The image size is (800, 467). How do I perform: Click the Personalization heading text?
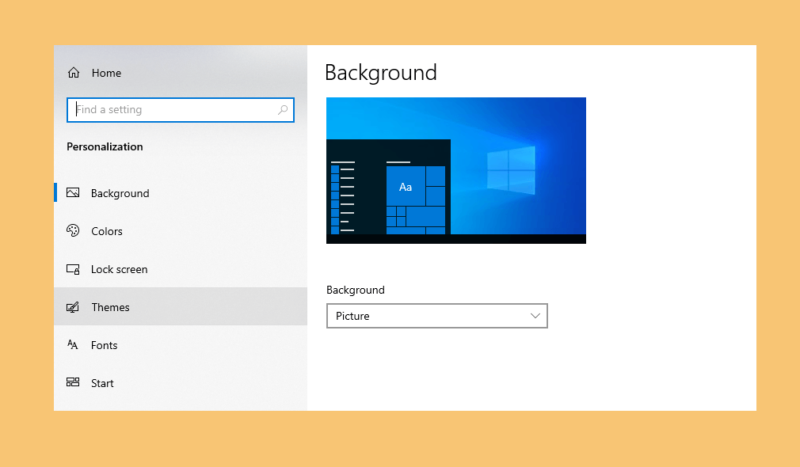(x=105, y=146)
